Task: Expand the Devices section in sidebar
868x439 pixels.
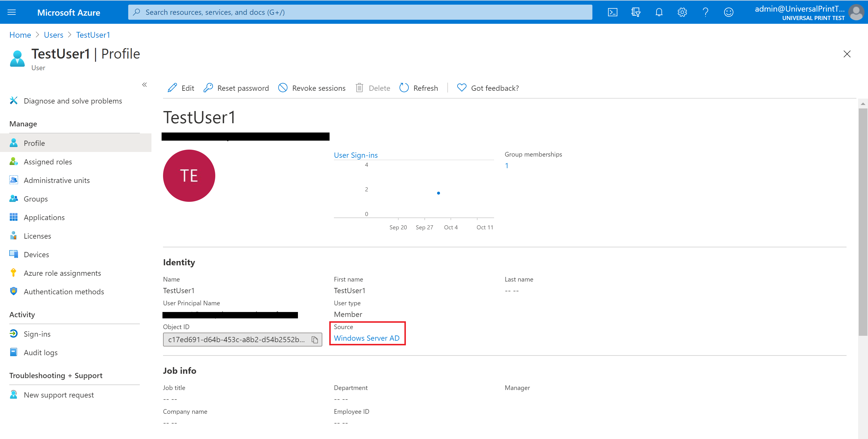Action: (35, 254)
